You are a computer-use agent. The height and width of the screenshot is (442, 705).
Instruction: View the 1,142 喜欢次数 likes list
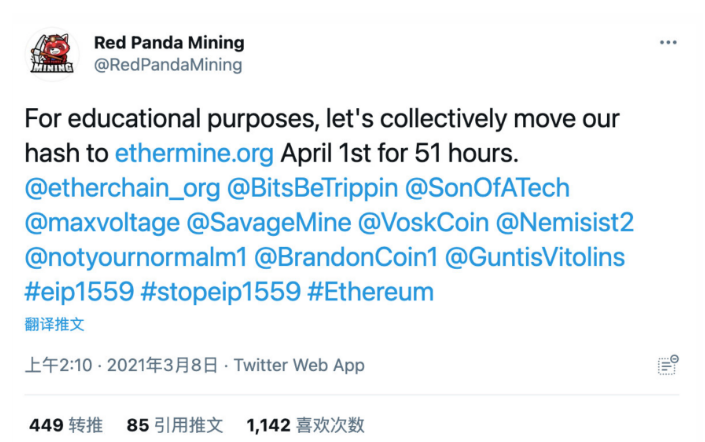pyautogui.click(x=305, y=425)
